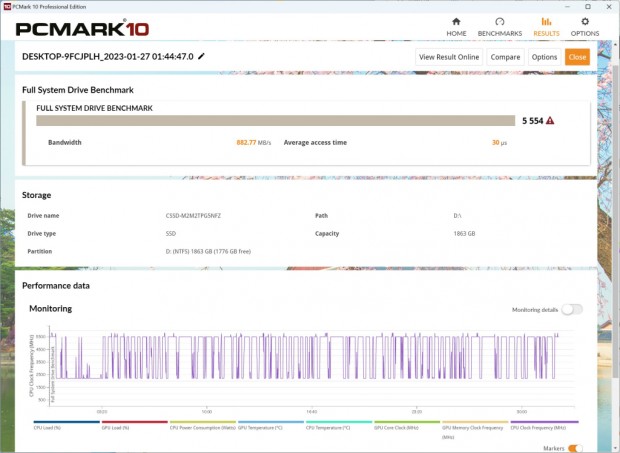Click the PCMark 10 logo
Image resolution: width=620 pixels, height=453 pixels.
click(82, 28)
